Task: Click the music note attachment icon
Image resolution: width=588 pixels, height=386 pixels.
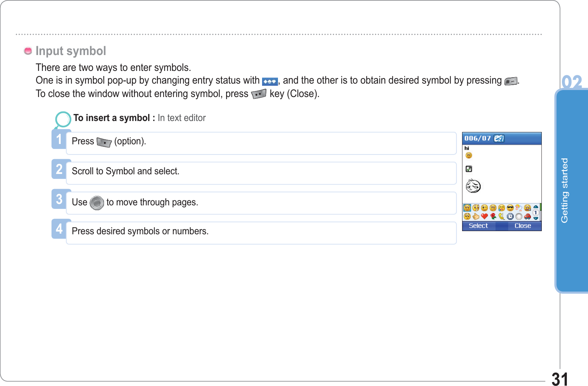Action: click(x=469, y=169)
